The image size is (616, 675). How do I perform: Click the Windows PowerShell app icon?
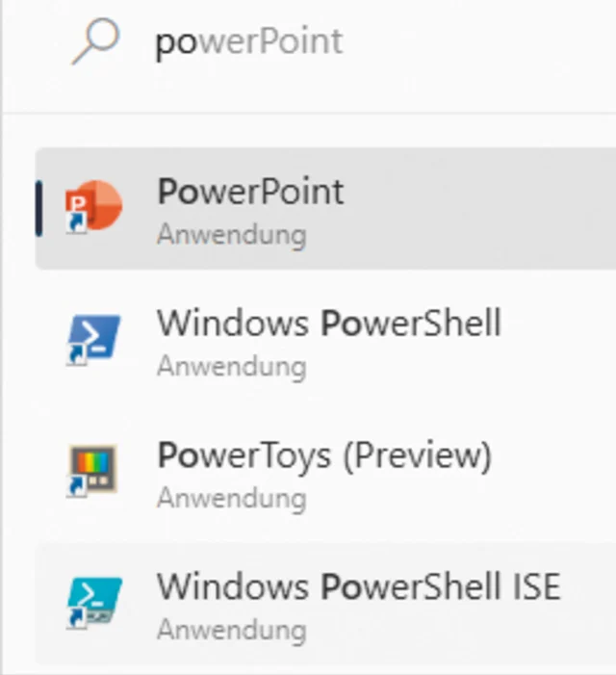click(x=93, y=339)
